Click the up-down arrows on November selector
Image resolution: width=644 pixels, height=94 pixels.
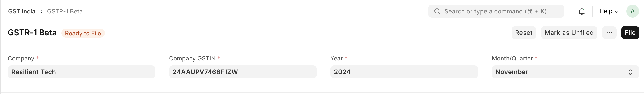pyautogui.click(x=630, y=72)
